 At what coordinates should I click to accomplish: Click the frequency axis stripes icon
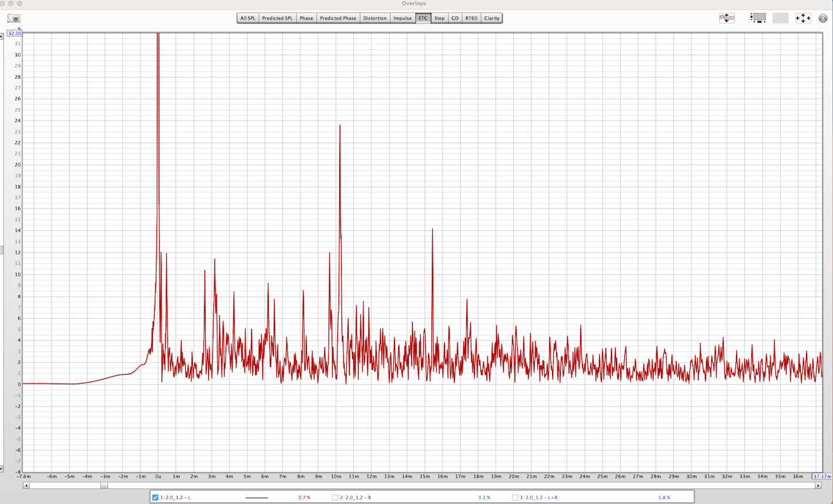[x=781, y=18]
